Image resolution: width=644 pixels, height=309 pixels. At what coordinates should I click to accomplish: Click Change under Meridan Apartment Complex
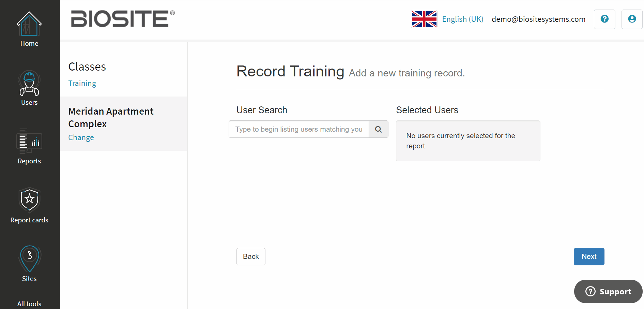pos(81,138)
